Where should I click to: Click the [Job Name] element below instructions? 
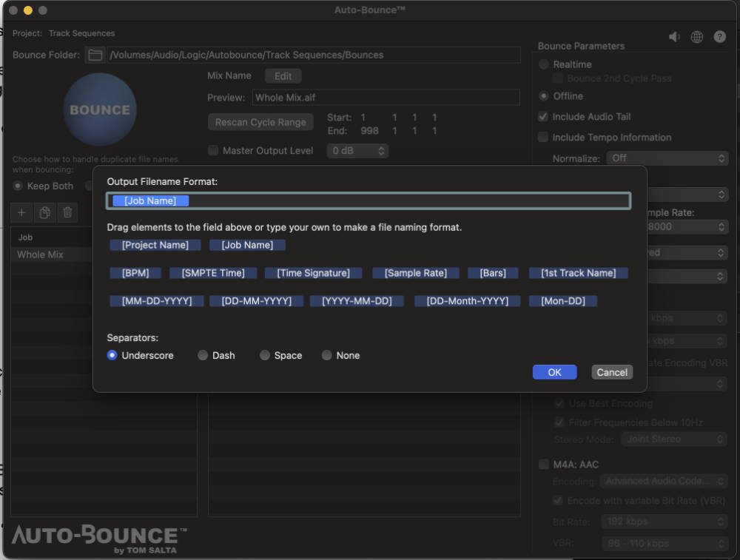[x=247, y=245]
